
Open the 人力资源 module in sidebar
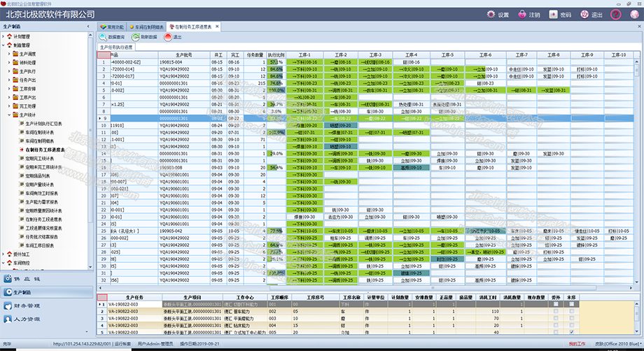pyautogui.click(x=27, y=319)
